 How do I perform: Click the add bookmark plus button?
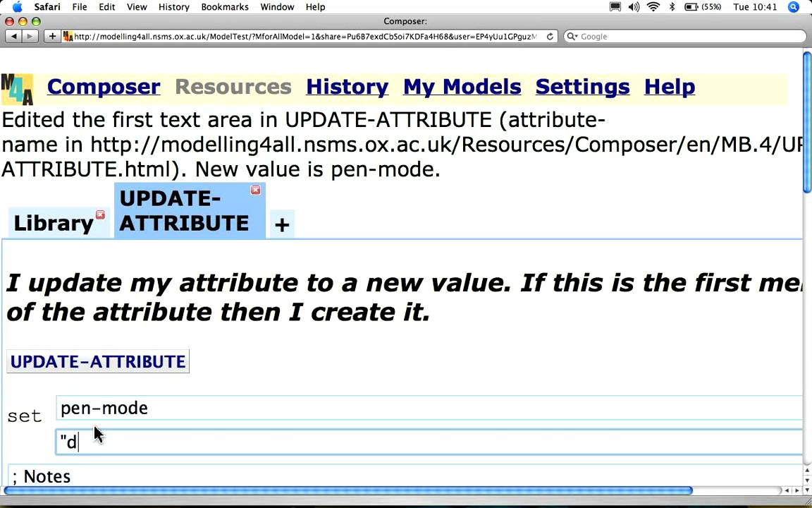(52, 36)
